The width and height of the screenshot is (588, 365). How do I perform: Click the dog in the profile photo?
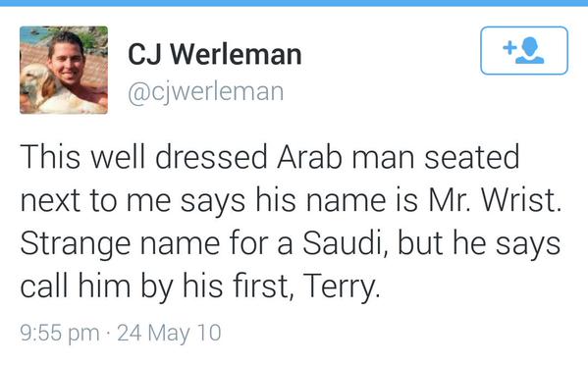pyautogui.click(x=41, y=90)
